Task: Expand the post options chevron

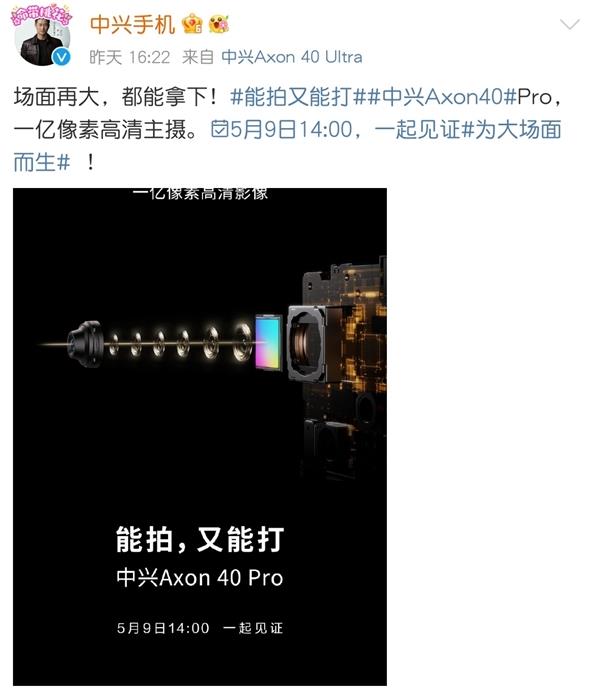Action: 569,24
